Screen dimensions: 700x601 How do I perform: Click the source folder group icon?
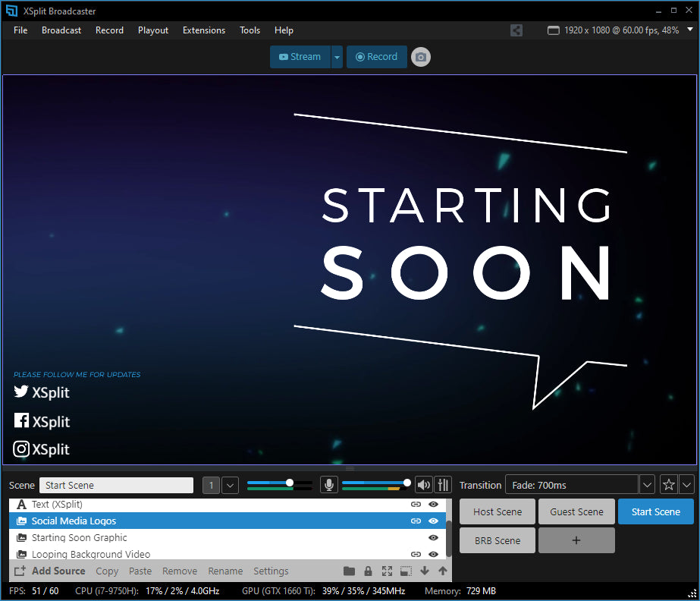349,571
